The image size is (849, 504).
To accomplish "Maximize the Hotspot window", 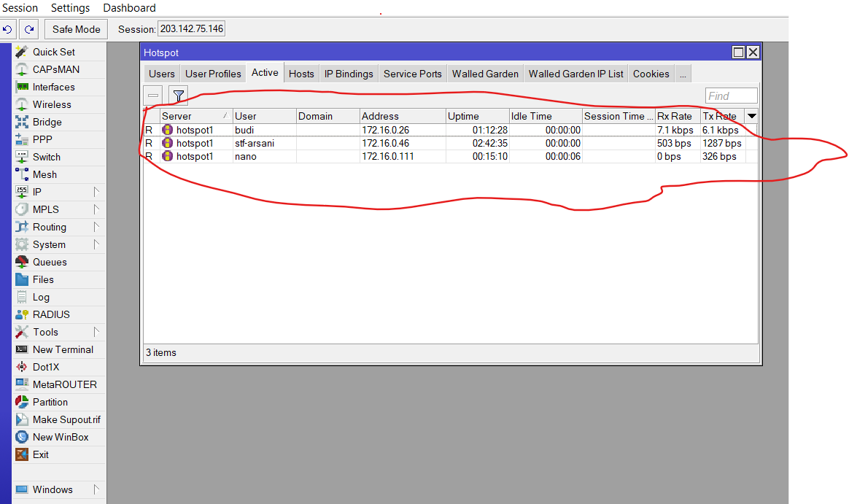I will [738, 52].
